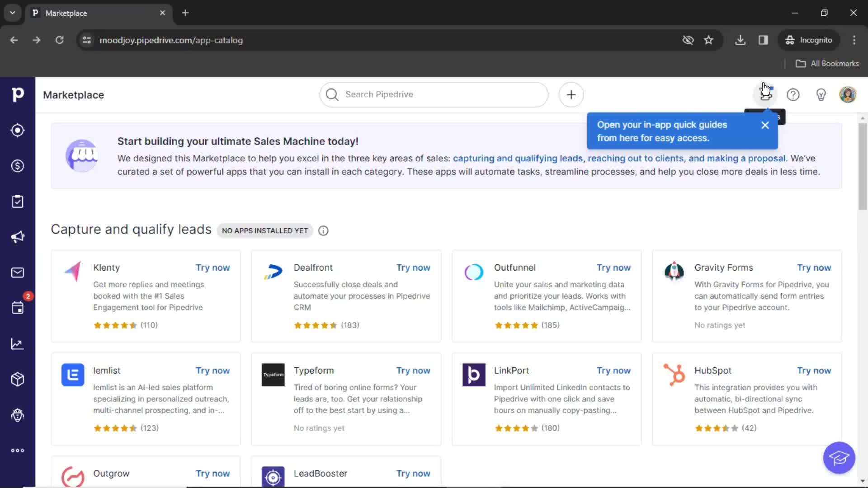The image size is (868, 488).
Task: Open user profile avatar menu
Action: point(847,94)
